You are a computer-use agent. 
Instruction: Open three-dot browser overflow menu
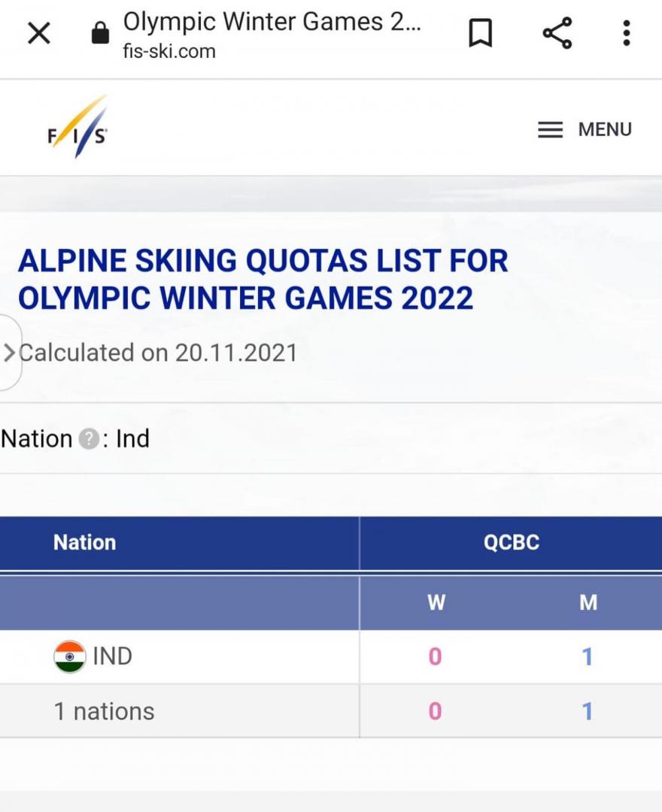pos(626,33)
